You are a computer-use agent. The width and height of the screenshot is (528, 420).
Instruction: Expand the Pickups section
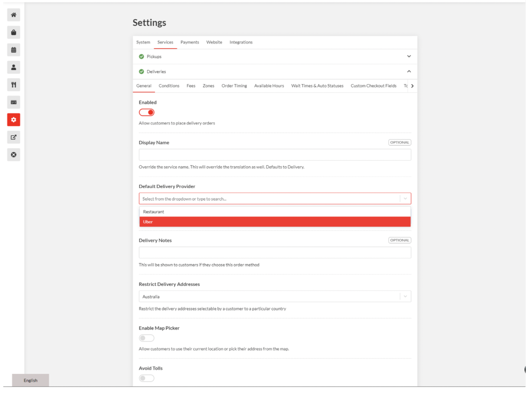408,56
